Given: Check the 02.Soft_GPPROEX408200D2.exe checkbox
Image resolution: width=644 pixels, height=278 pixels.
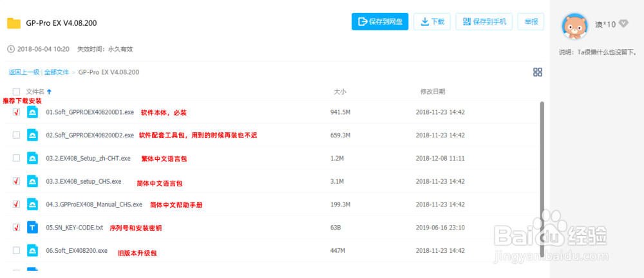Looking at the screenshot, I should (17, 135).
